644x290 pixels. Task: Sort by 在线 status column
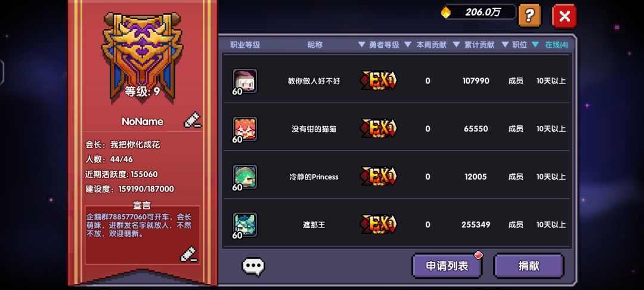[550, 45]
